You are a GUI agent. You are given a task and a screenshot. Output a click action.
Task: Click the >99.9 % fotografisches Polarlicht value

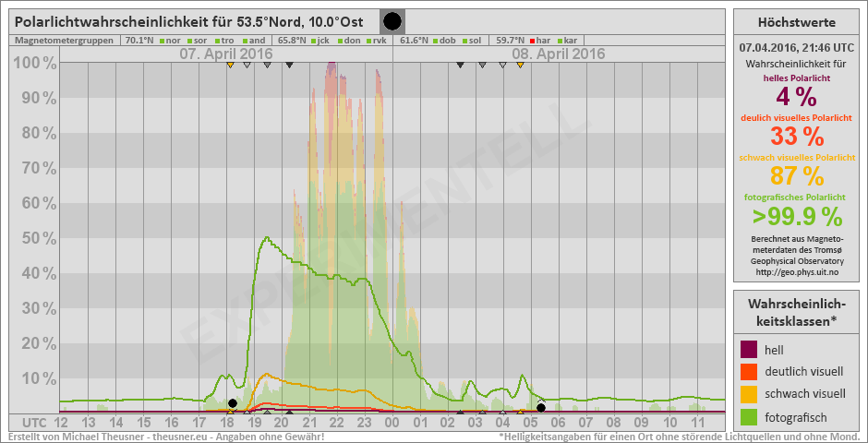(796, 217)
